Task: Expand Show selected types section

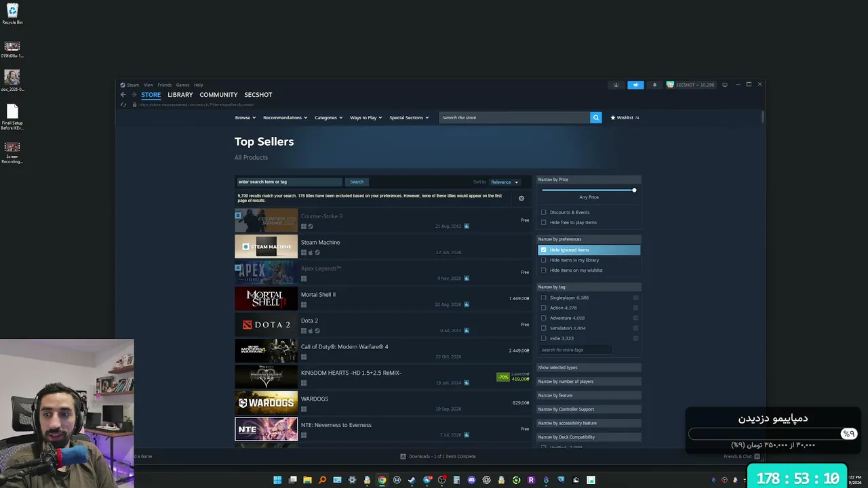Action: (589, 367)
